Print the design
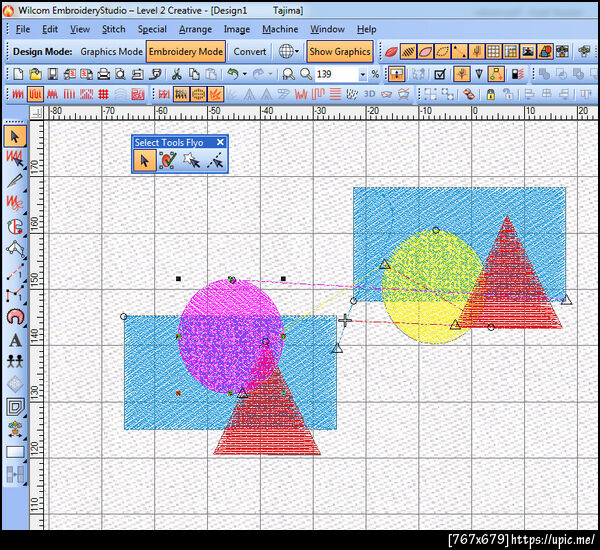Screen dimensions: 600x550 tap(103, 74)
